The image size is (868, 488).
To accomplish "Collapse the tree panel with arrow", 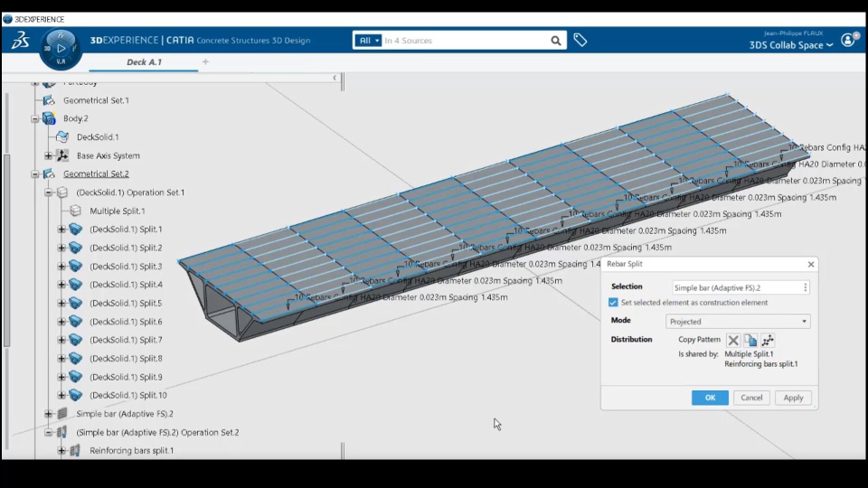I will click(x=335, y=78).
